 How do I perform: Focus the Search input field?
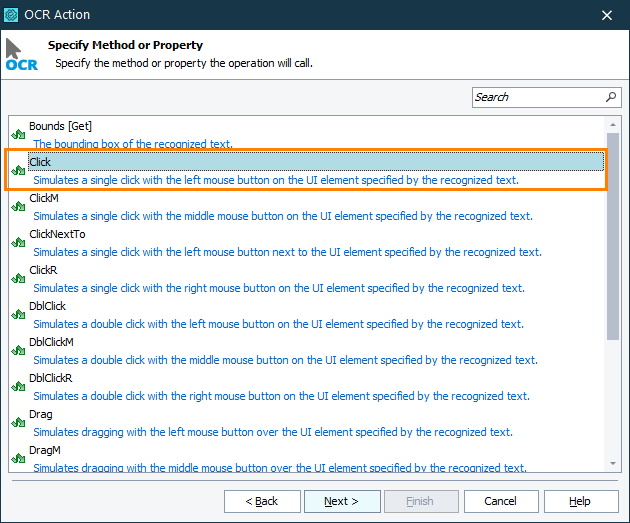[x=537, y=97]
